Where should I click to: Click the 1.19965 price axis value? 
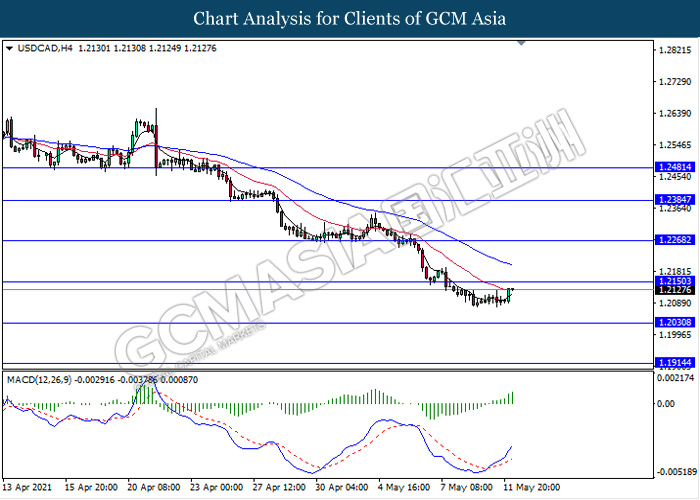[x=675, y=335]
